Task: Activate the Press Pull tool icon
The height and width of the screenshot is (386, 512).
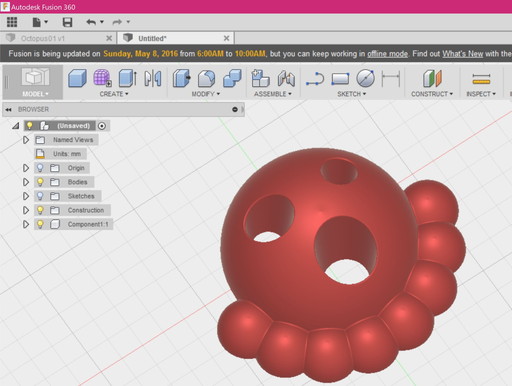Action: click(182, 78)
